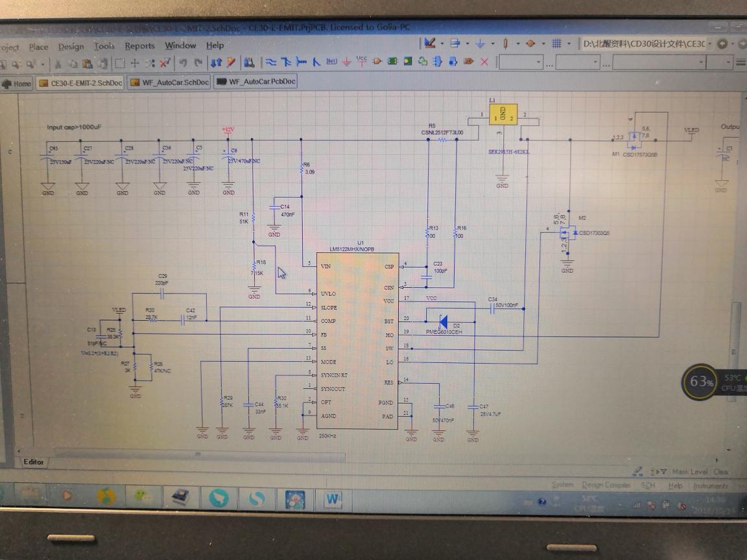The image size is (747, 560).
Task: Open the Help menu
Action: click(215, 45)
